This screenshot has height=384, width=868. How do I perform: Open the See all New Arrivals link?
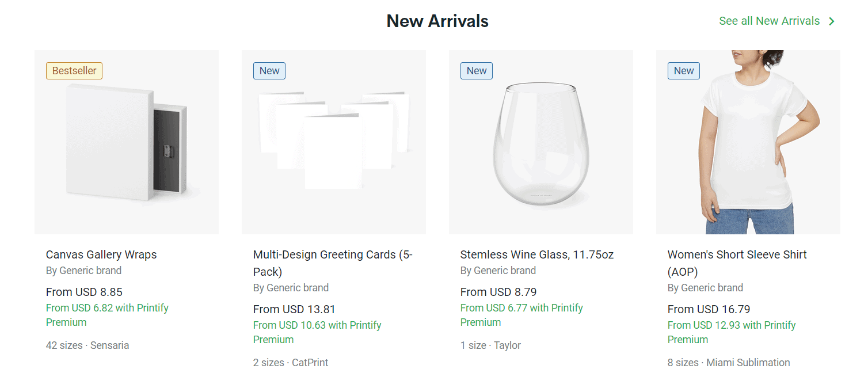[x=769, y=21]
